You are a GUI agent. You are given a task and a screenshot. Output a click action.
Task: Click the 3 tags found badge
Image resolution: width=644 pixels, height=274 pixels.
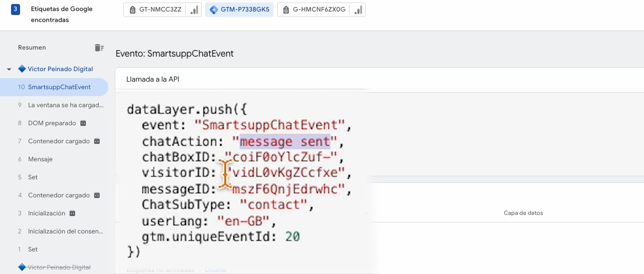point(16,9)
